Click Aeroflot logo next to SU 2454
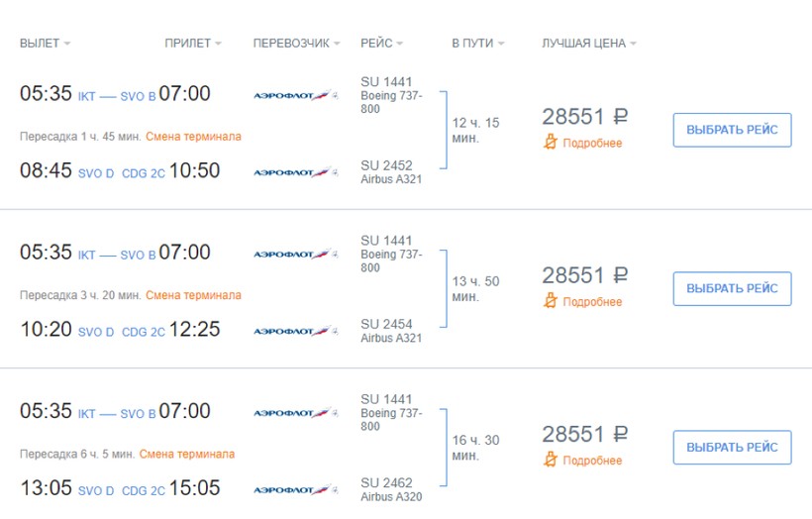 coord(296,330)
